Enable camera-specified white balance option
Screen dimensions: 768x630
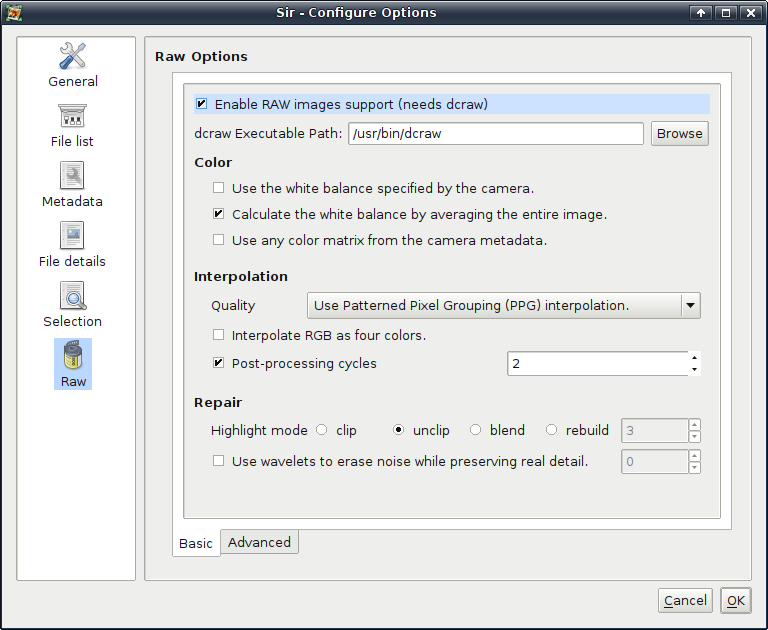218,188
